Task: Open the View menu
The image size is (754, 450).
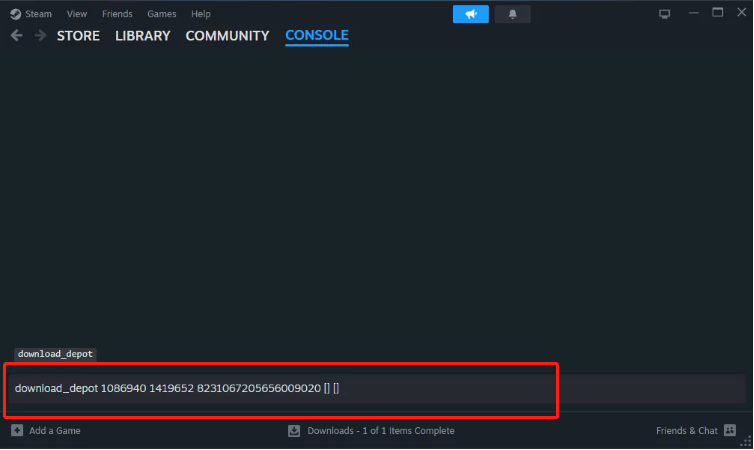Action: pos(77,14)
